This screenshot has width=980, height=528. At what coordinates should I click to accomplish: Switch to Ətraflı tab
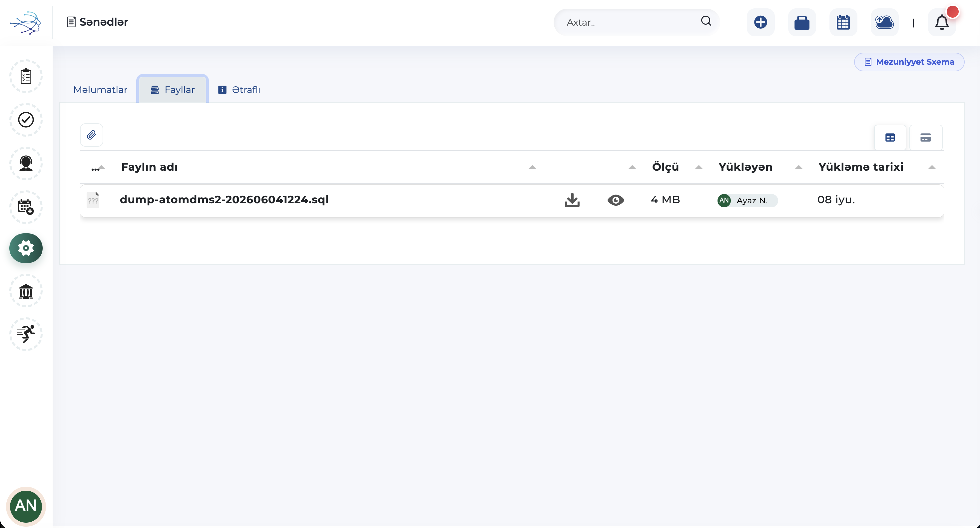click(239, 89)
